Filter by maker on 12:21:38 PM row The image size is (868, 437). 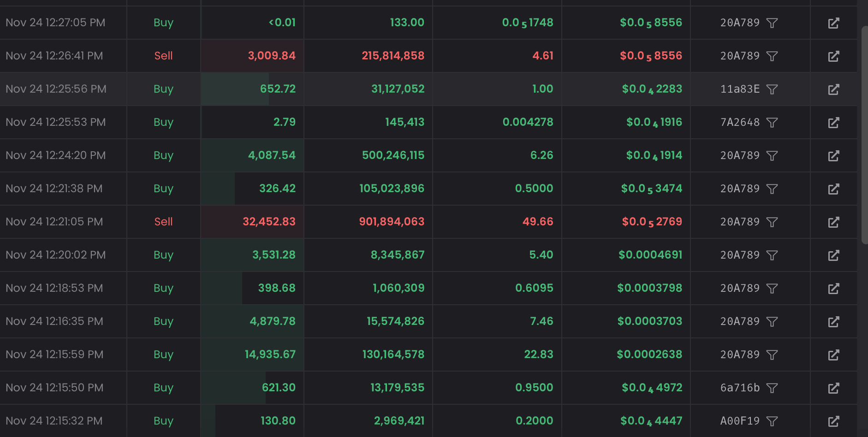click(x=772, y=189)
